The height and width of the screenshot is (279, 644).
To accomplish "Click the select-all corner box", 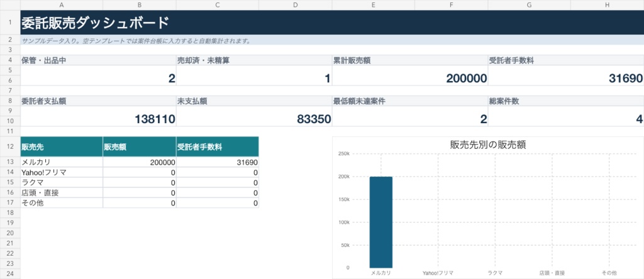I will point(10,5).
